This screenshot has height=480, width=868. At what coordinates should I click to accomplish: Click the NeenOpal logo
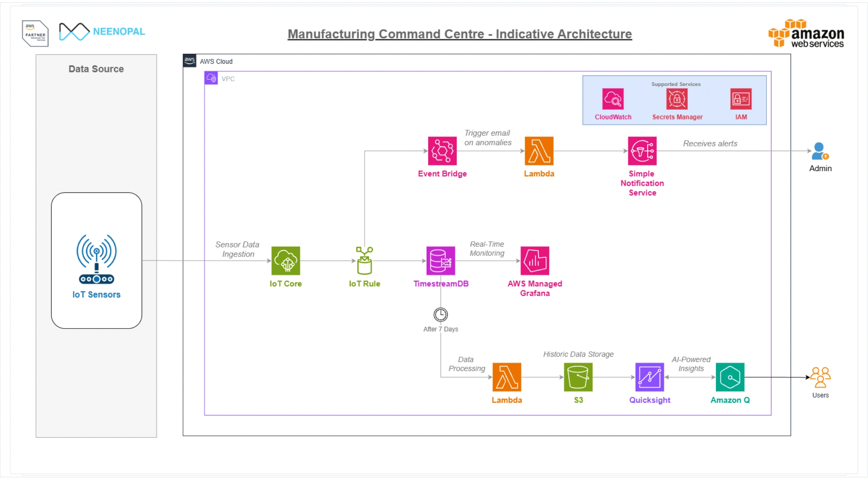tap(102, 32)
